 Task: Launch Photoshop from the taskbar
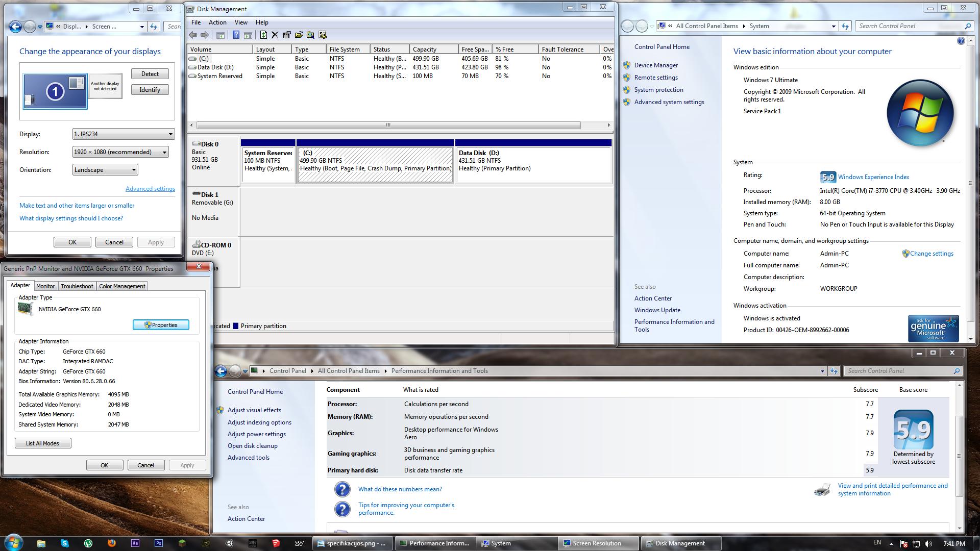(x=159, y=543)
